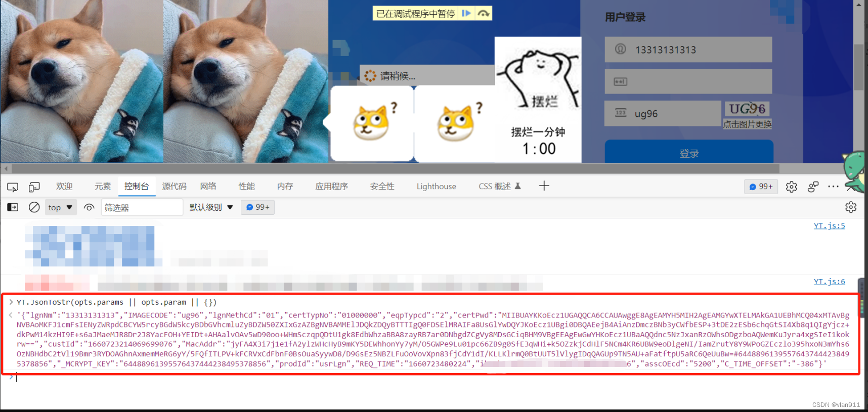Click the 99+ issues badge in tab bar
Viewport: 868px width, 412px height.
[761, 187]
